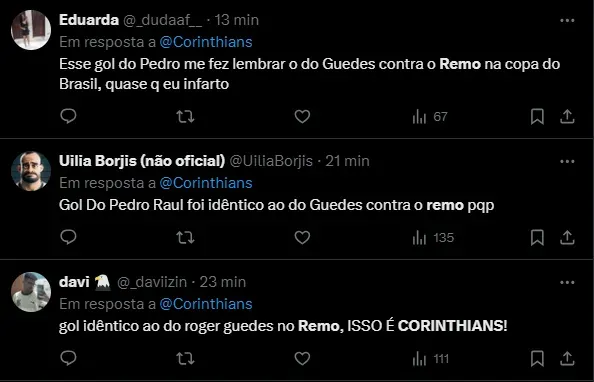Viewport: 594px width, 382px height.
Task: Like Uilia Borjis's tweet
Action: [x=302, y=238]
